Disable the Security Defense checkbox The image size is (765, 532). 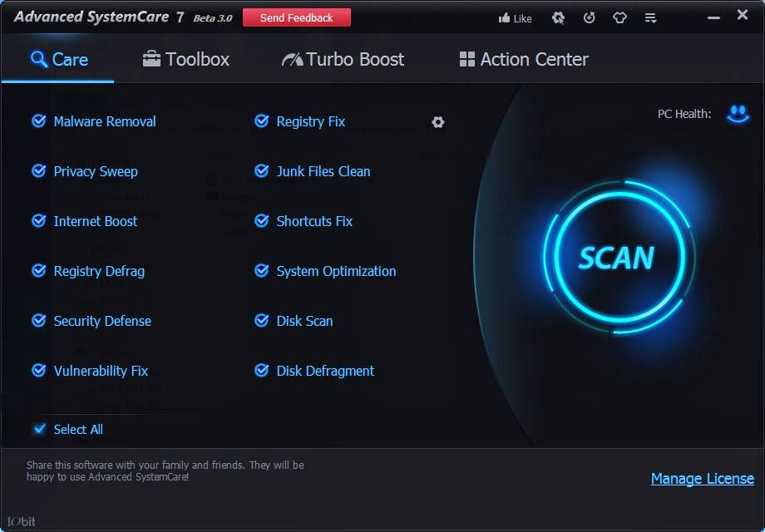[38, 320]
